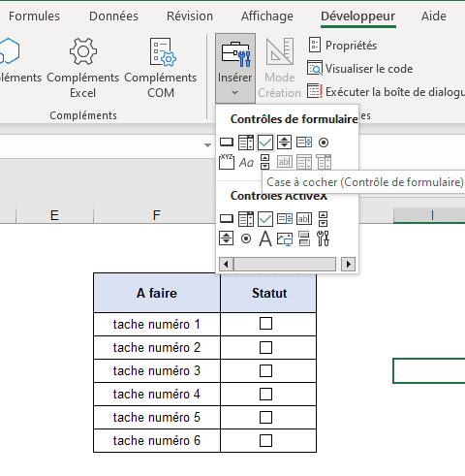This screenshot has width=465, height=476.
Task: Tick the checkbox for tache numéro 3
Action: (x=265, y=370)
